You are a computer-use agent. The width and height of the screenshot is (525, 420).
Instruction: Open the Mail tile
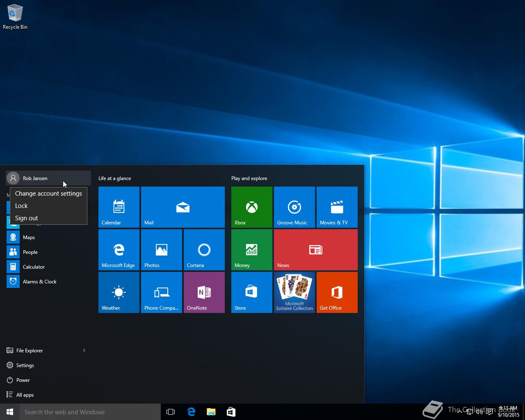tap(183, 207)
